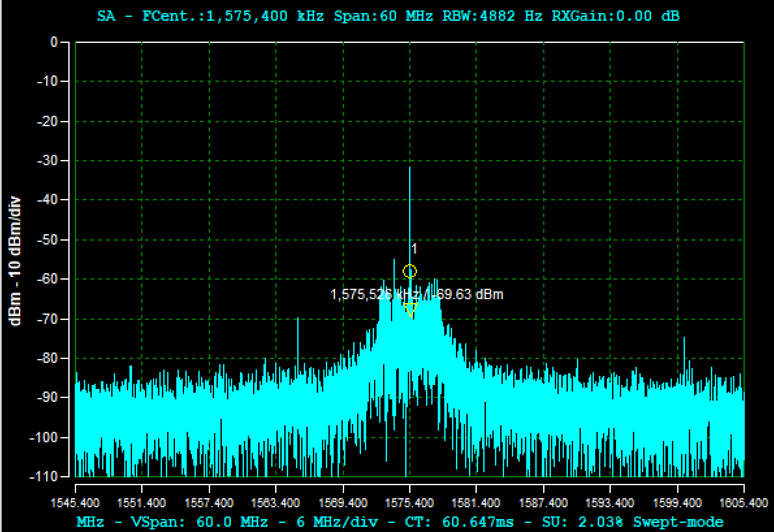Click the 'MHz' unit label in footer
This screenshot has width=774, height=532.
click(x=90, y=522)
